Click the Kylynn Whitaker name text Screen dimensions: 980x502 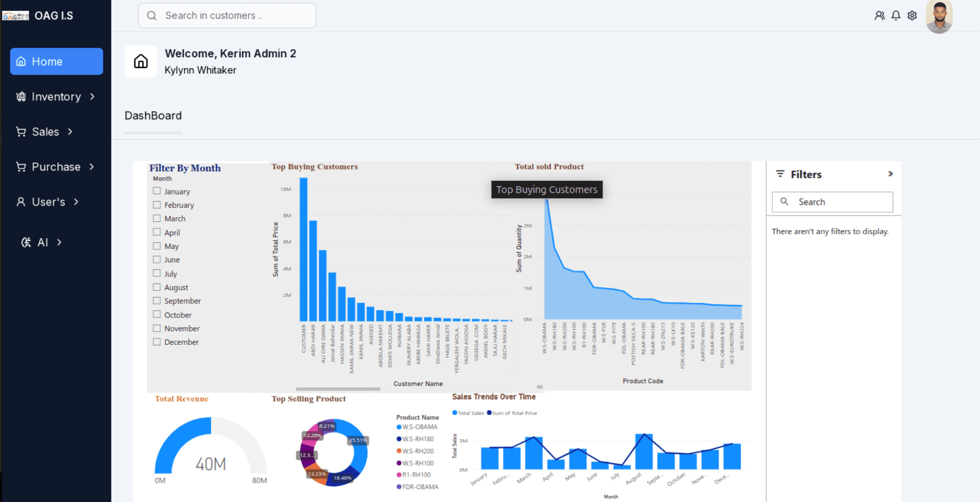point(201,70)
